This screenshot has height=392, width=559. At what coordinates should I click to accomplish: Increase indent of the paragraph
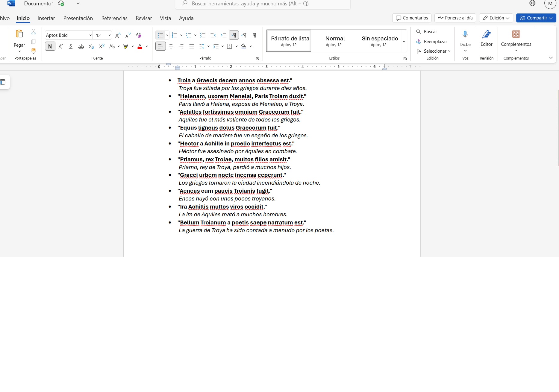pos(223,35)
